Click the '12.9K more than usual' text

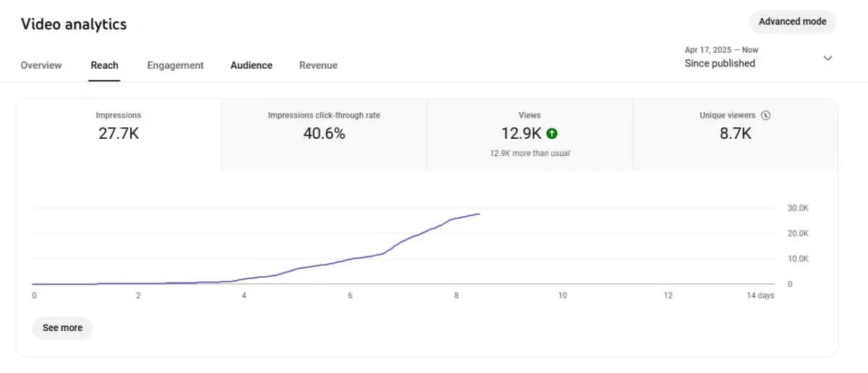click(x=529, y=153)
